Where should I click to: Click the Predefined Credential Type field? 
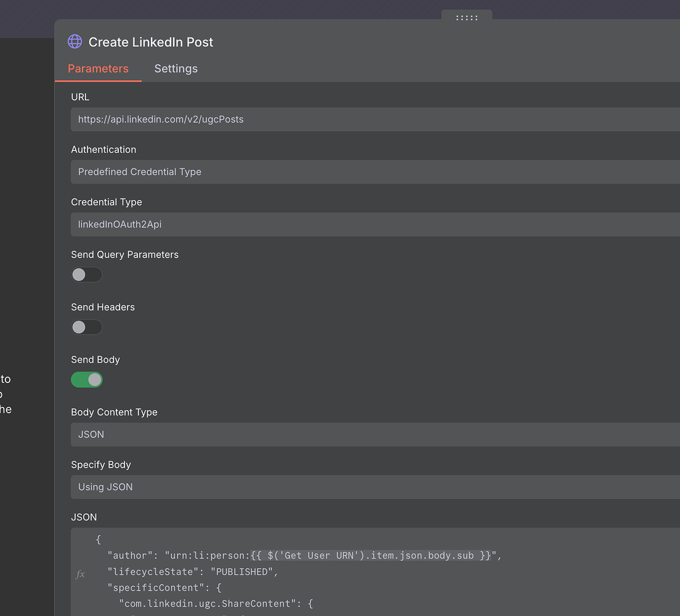click(x=139, y=172)
